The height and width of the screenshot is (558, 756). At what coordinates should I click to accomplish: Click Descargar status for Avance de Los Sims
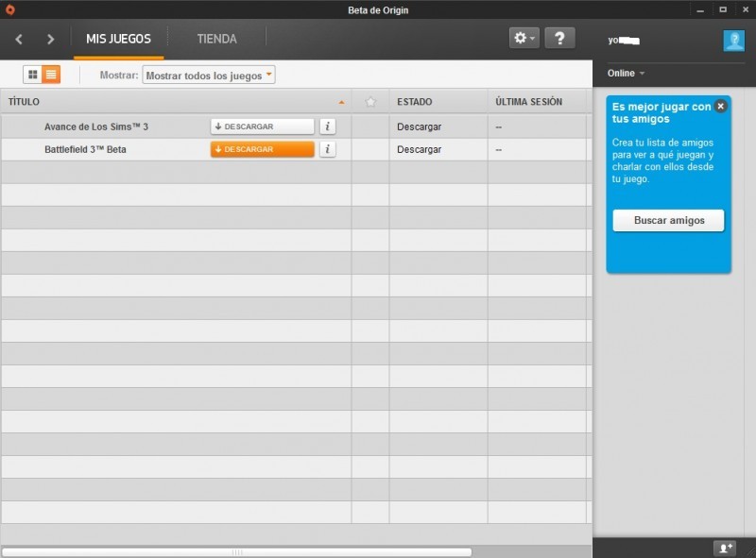[x=419, y=127]
